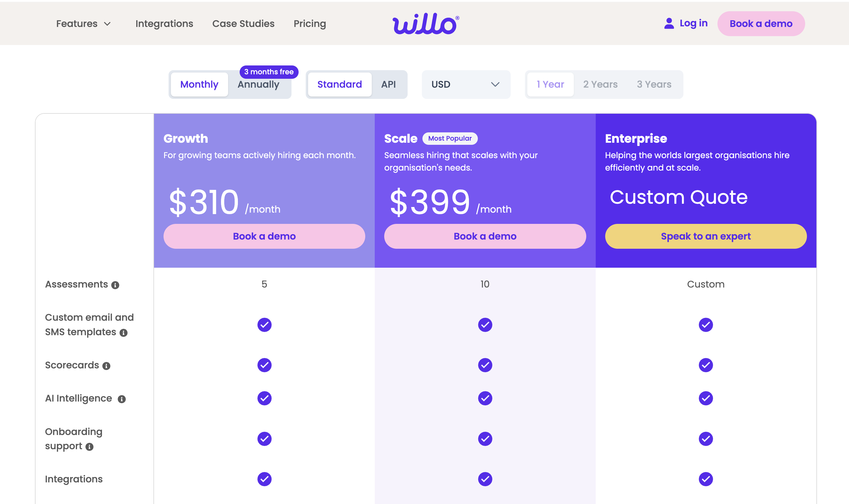This screenshot has width=849, height=504.
Task: Go to Case Studies page
Action: 243,24
